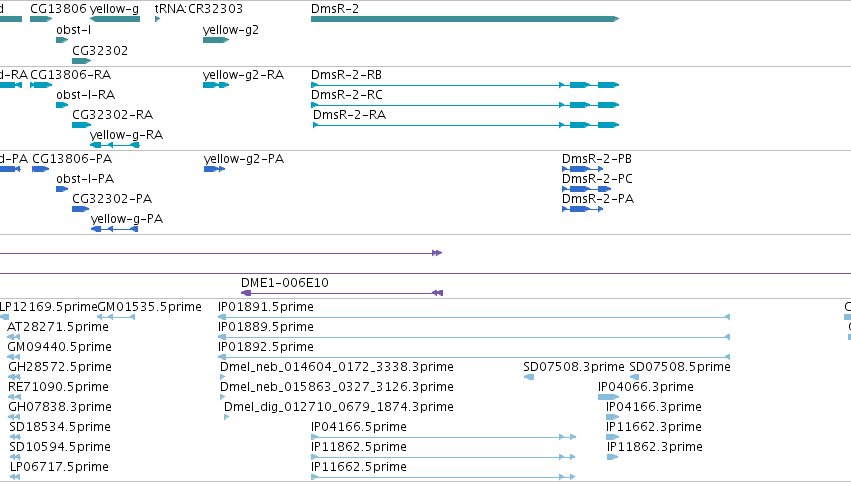Select the LP12169.5prime EST label

(49, 307)
